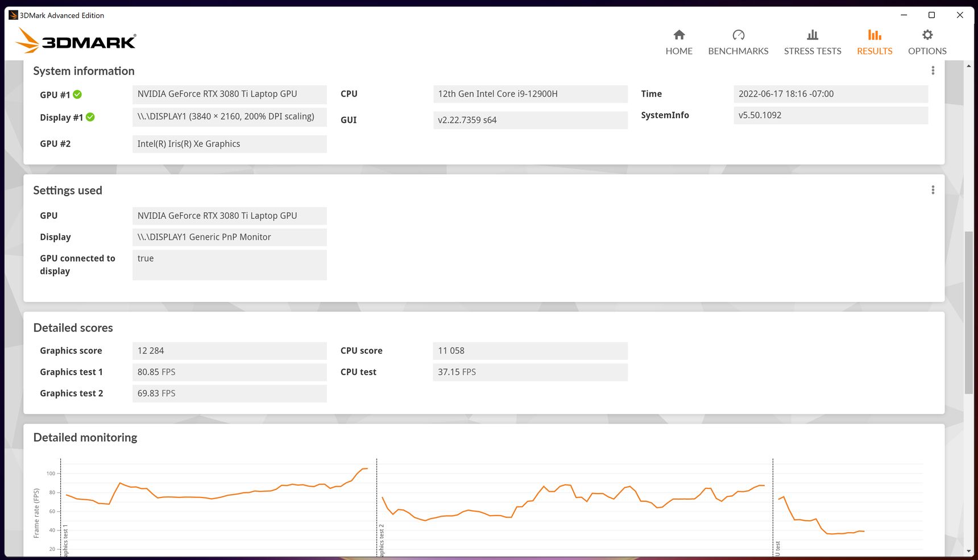Click the Graphics score value 12 284

[230, 351]
